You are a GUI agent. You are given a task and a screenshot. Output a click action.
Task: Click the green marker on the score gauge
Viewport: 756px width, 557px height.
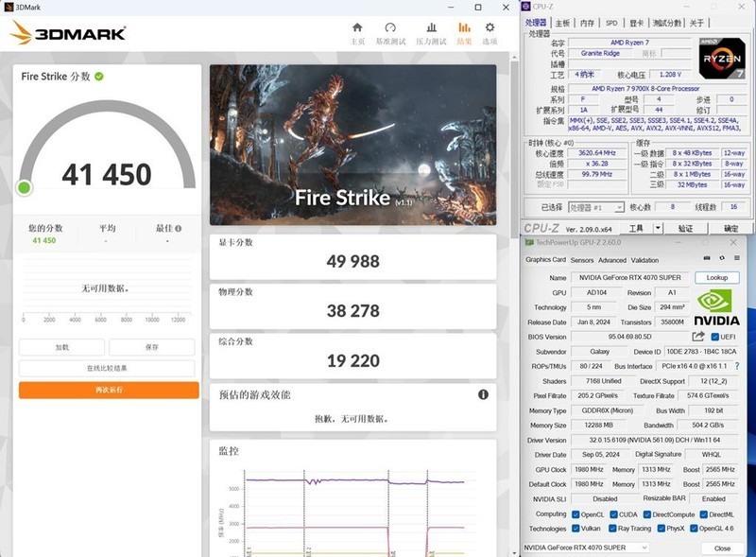26,187
